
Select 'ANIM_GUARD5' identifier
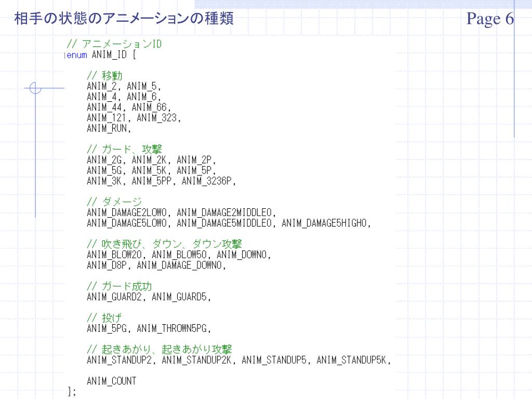[x=179, y=297]
